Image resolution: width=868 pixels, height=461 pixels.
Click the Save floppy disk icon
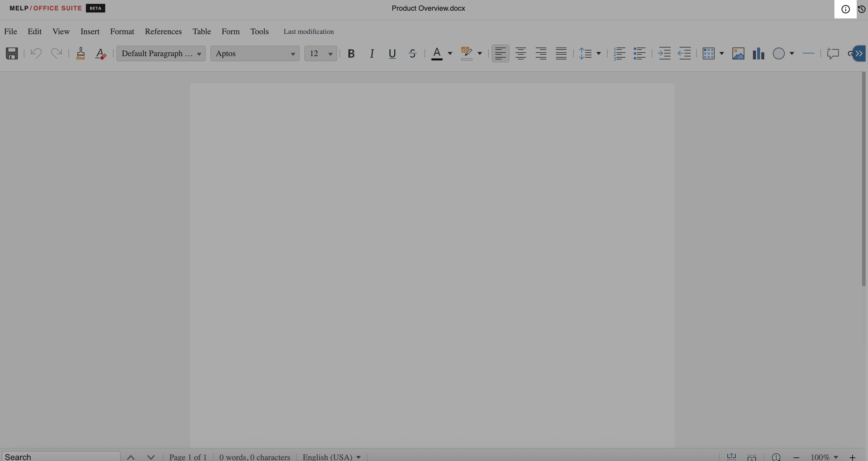point(12,53)
